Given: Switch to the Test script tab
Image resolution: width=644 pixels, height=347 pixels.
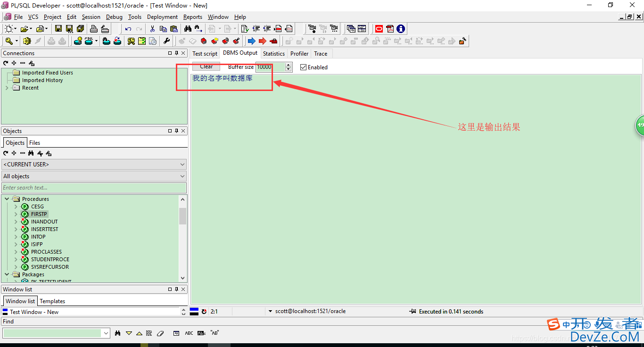Looking at the screenshot, I should [x=205, y=54].
